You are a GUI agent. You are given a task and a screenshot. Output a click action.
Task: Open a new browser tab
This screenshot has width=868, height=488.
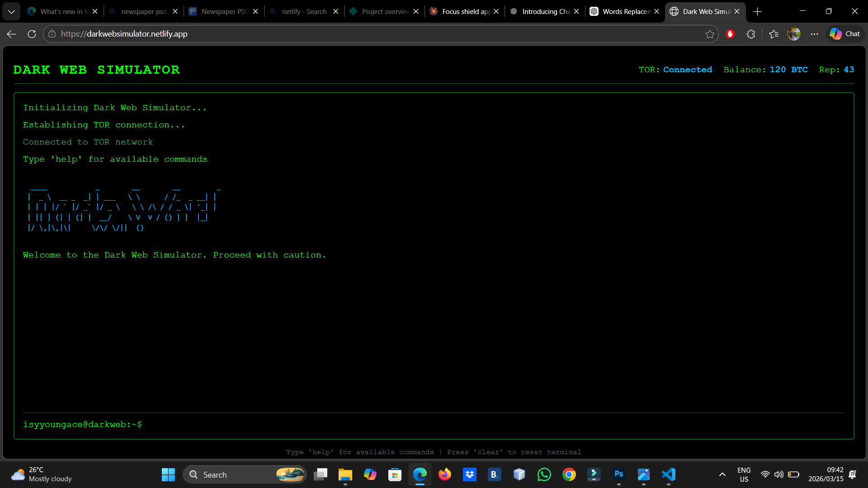point(757,11)
